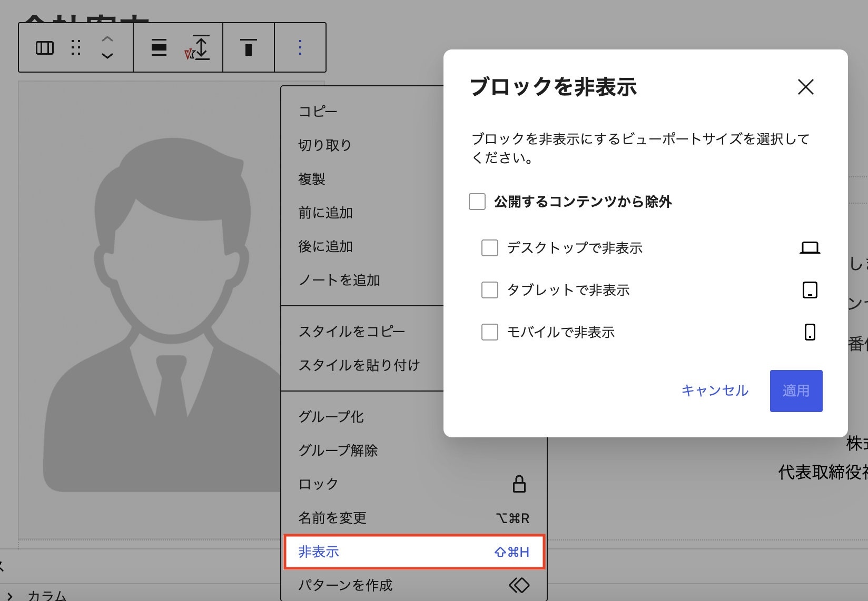
Task: Click the move block up arrow
Action: point(107,39)
